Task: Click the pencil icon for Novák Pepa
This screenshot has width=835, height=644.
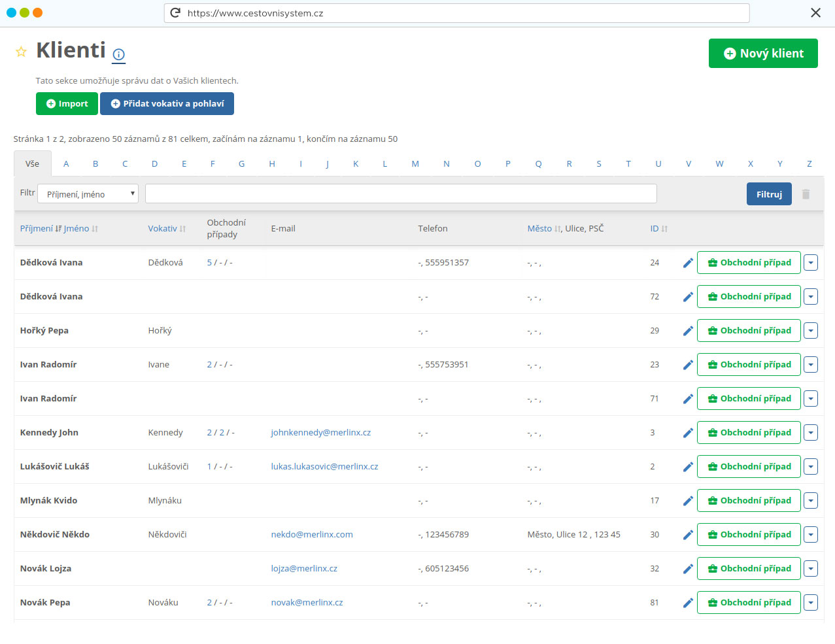Action: click(x=688, y=603)
